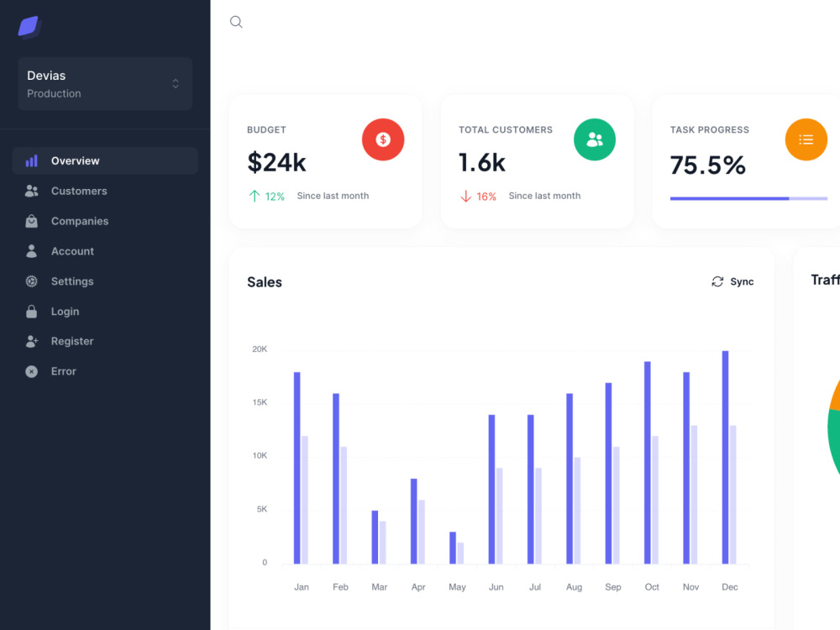Click the red Budget dollar icon
The image size is (840, 630).
point(383,139)
